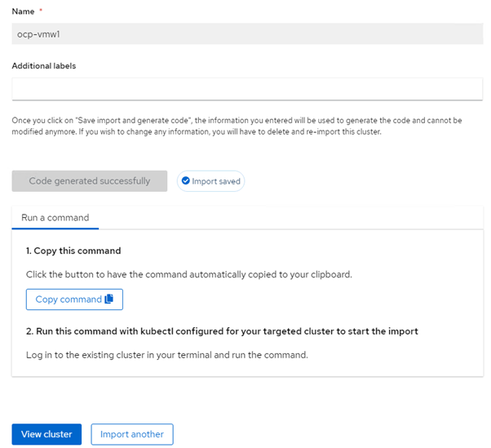
Task: Click the blue checkmark icon beside Import saved
Action: (x=185, y=181)
